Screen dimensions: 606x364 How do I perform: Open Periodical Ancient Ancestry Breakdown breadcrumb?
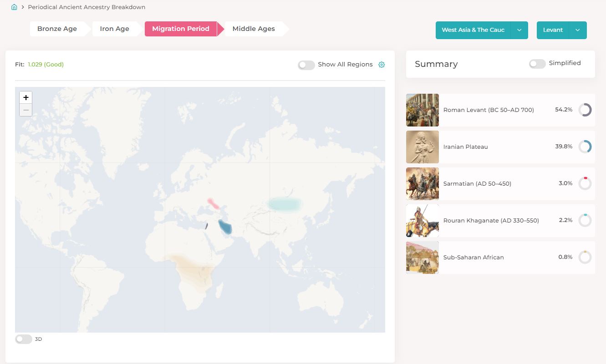(87, 7)
